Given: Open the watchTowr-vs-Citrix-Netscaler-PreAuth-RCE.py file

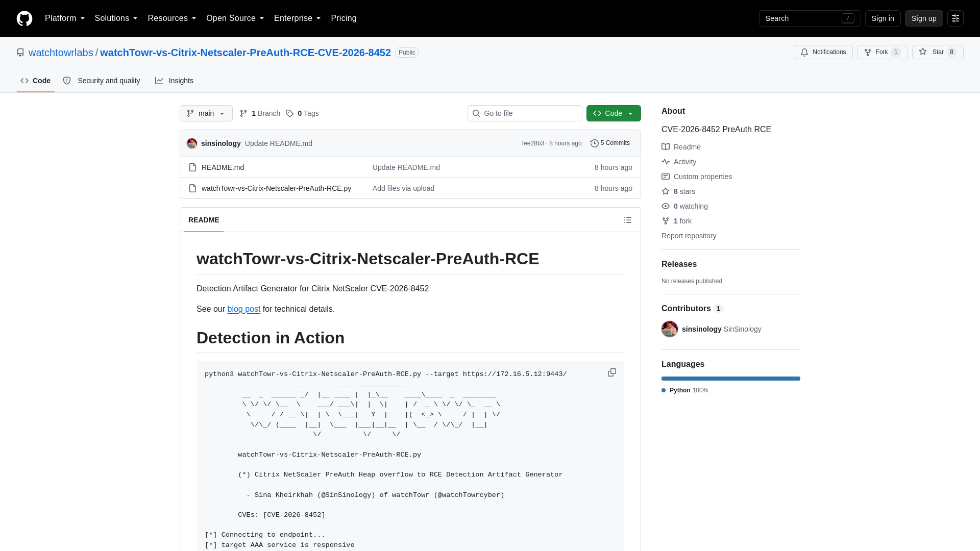Looking at the screenshot, I should click(276, 188).
